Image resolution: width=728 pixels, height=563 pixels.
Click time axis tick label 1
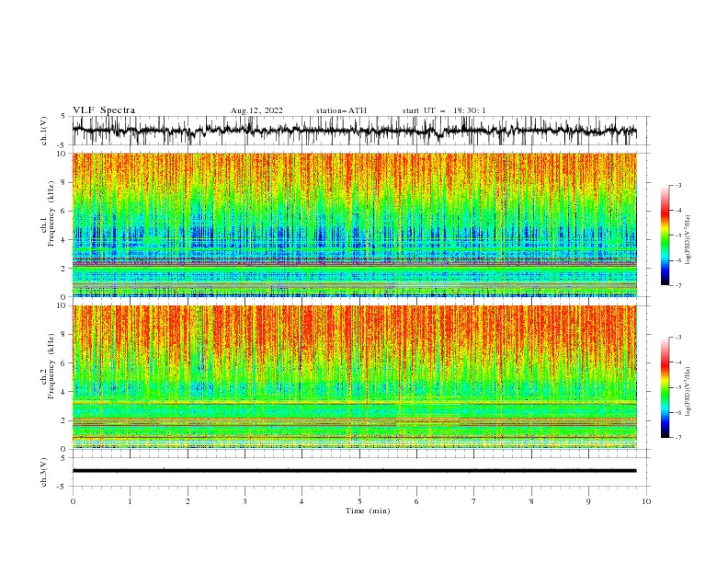(x=130, y=501)
